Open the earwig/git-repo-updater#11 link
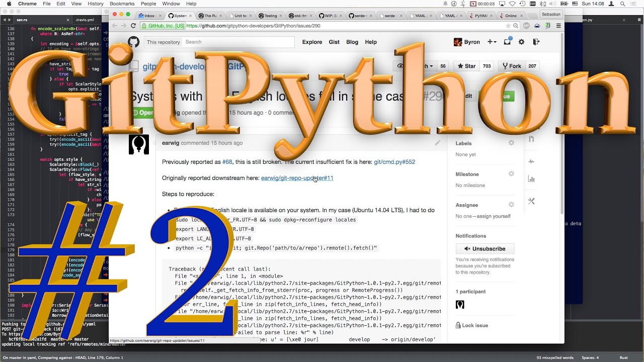Image resolution: width=644 pixels, height=362 pixels. click(x=297, y=178)
